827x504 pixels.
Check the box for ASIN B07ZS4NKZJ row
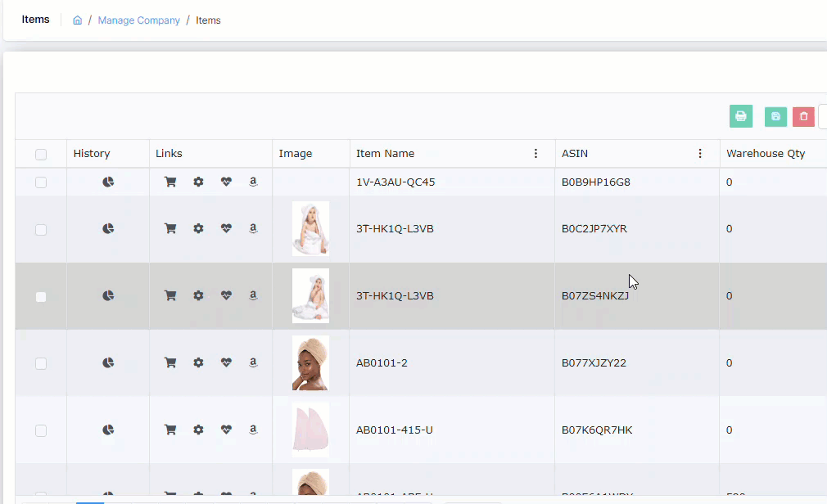pyautogui.click(x=41, y=297)
